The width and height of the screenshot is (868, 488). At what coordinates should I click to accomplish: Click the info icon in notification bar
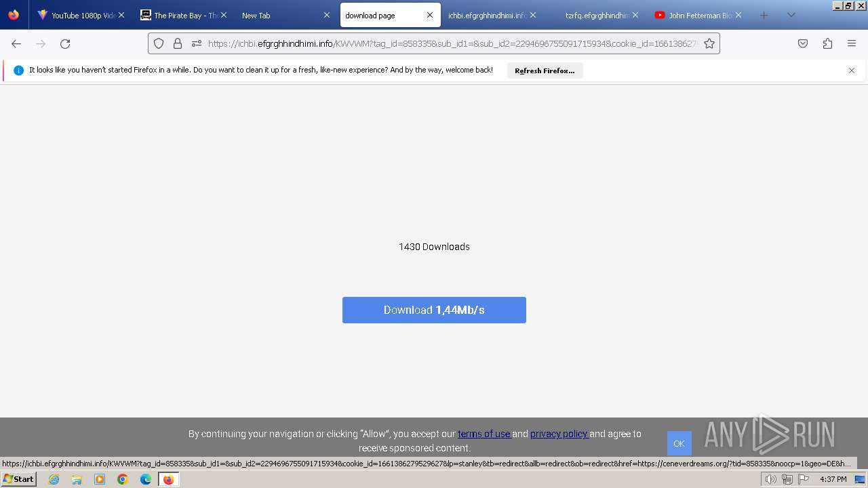pos(18,70)
